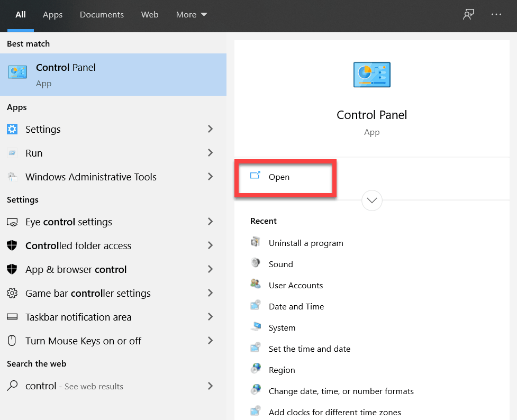Click the Run app icon

12,153
